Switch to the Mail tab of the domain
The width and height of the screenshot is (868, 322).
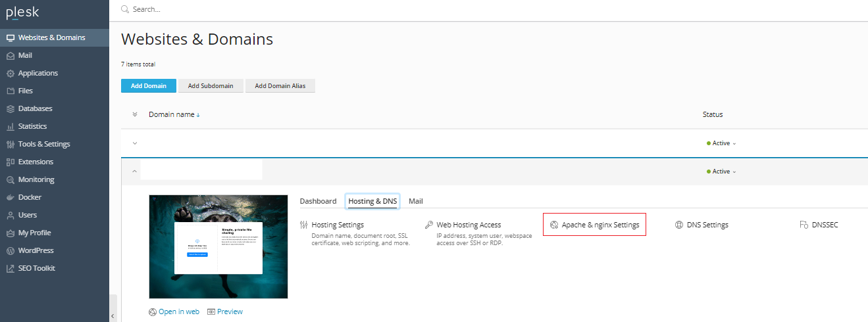point(415,201)
